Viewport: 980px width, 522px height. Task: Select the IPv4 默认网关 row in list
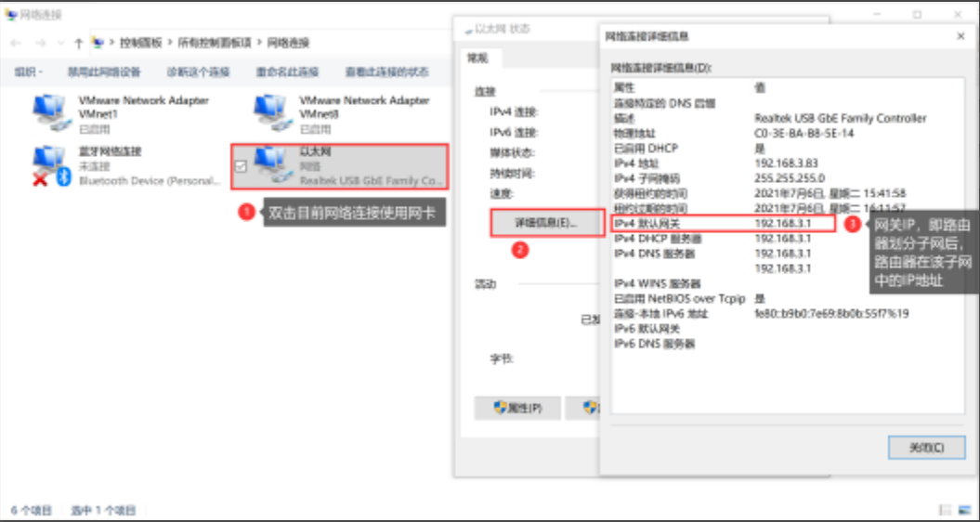click(x=723, y=223)
